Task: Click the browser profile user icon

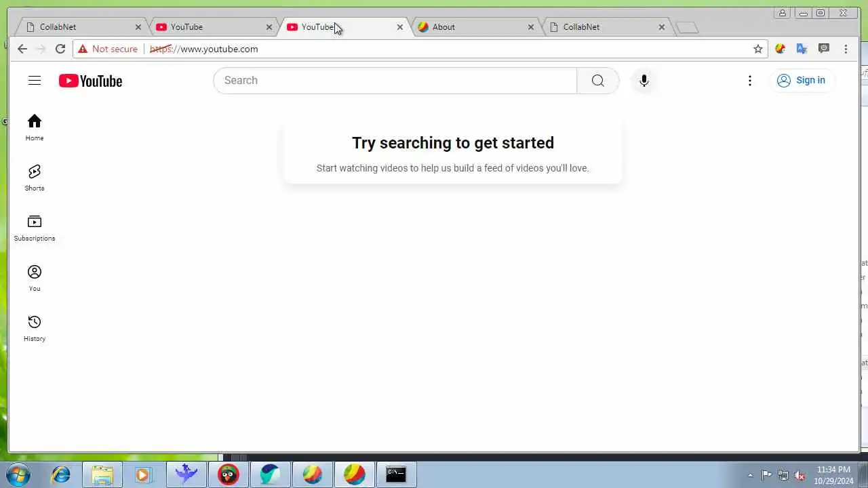Action: (x=783, y=13)
